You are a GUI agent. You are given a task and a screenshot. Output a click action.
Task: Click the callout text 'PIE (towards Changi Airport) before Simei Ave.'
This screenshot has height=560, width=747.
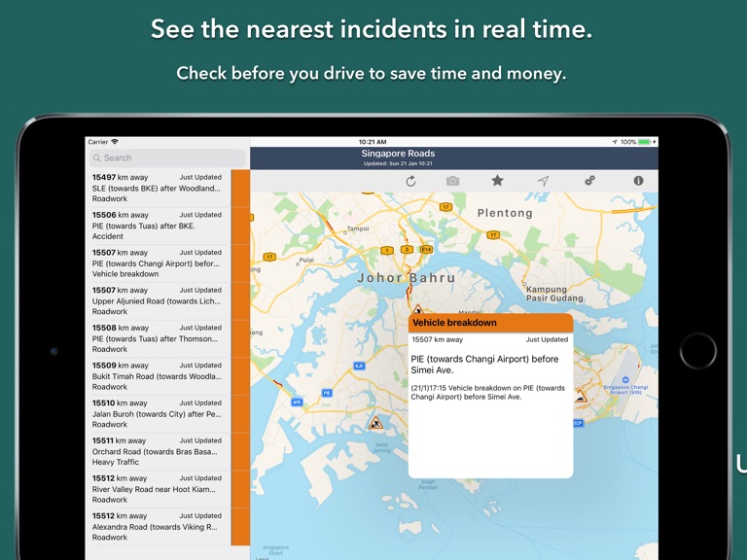pos(484,365)
